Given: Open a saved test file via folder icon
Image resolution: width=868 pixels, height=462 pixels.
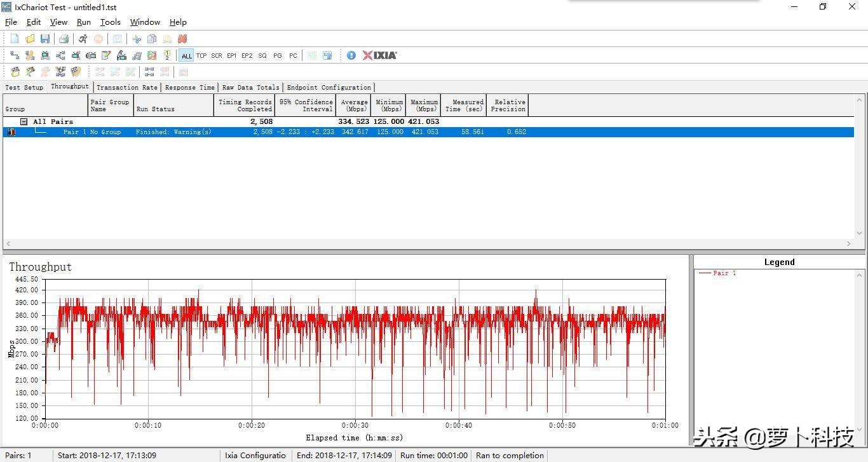Looking at the screenshot, I should click(x=30, y=39).
